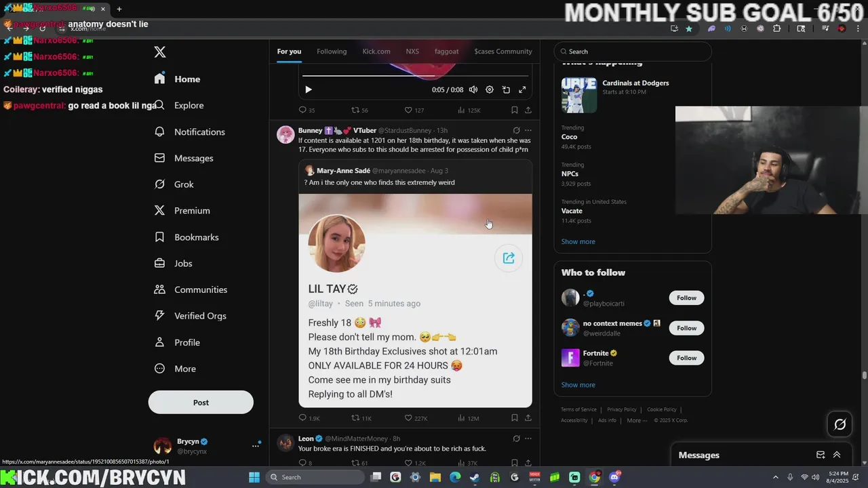
Task: Open the Terms of Service link
Action: [578, 409]
